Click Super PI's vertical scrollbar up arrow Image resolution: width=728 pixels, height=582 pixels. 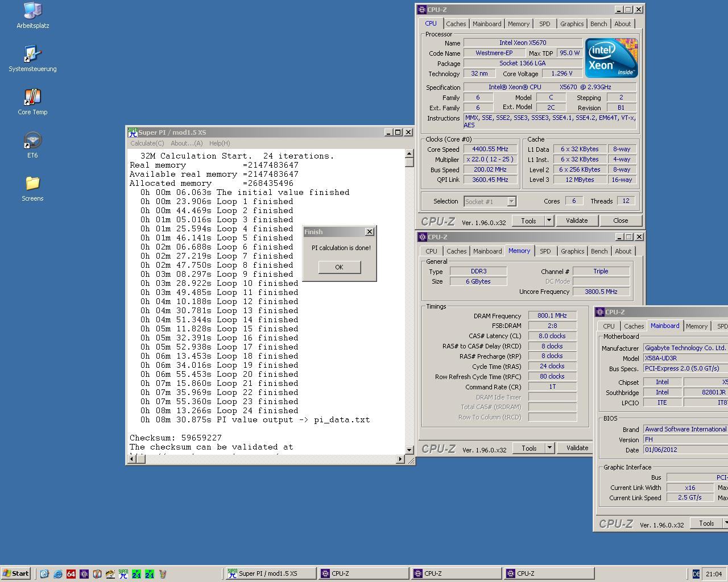pyautogui.click(x=409, y=154)
